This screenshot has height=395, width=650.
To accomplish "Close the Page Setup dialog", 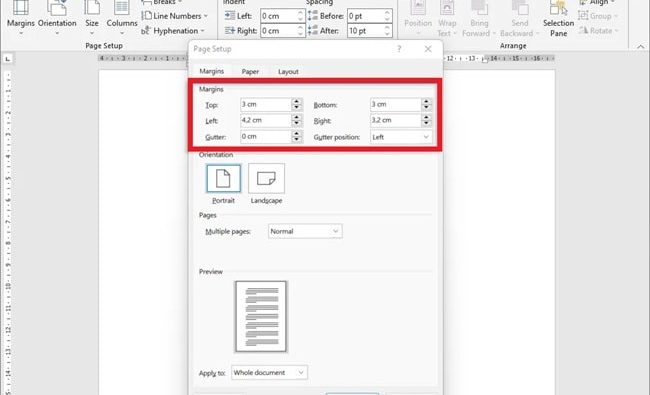I will pyautogui.click(x=428, y=49).
